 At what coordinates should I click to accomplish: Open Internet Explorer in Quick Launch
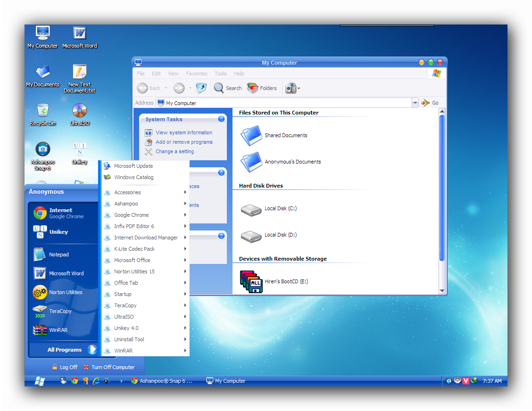pos(96,381)
